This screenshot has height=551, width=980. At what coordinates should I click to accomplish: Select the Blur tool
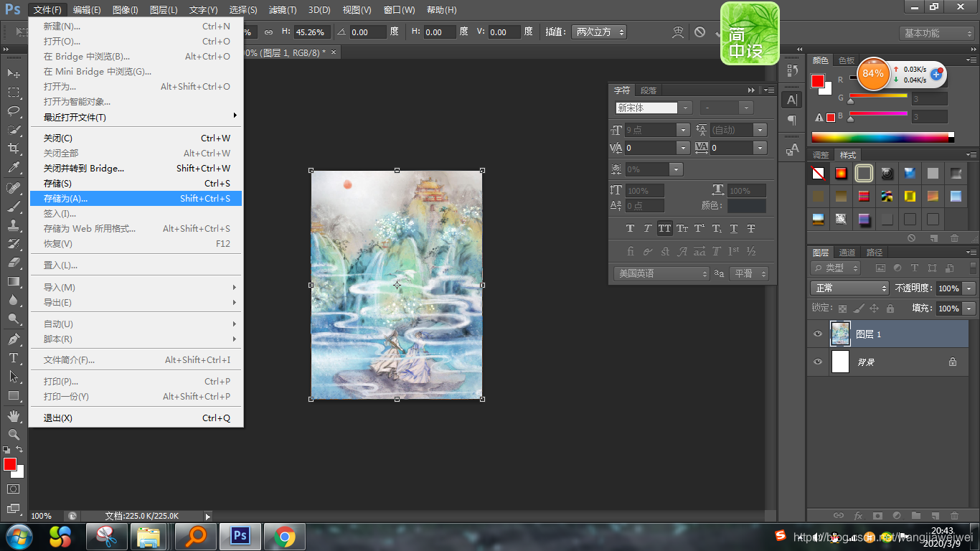(14, 300)
